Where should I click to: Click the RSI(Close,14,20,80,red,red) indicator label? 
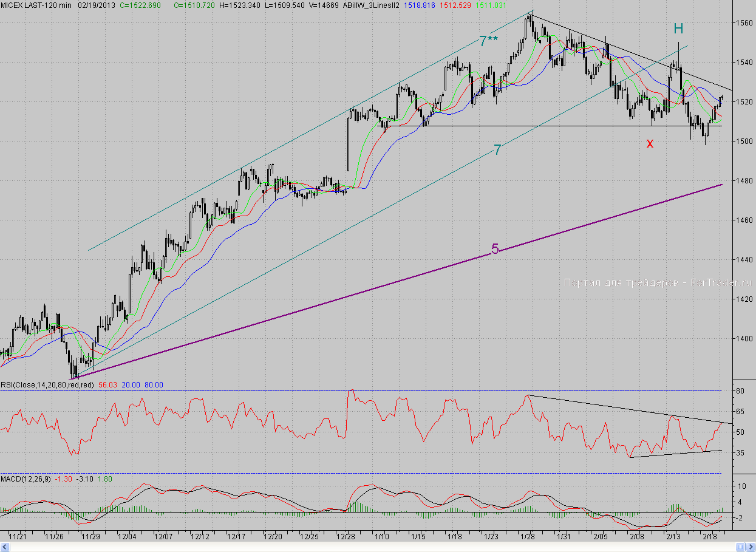[x=47, y=384]
